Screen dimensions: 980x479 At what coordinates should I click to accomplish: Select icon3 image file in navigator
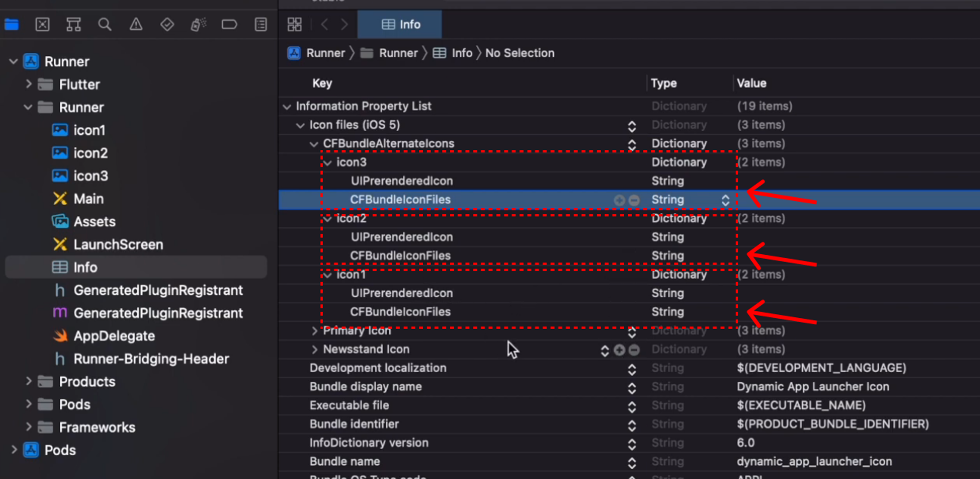tap(80, 176)
